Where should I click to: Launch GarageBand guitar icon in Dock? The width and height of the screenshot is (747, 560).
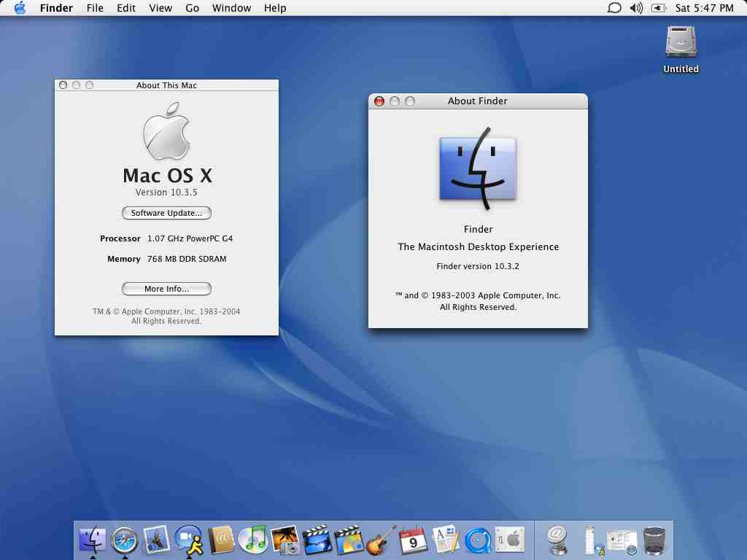[381, 540]
